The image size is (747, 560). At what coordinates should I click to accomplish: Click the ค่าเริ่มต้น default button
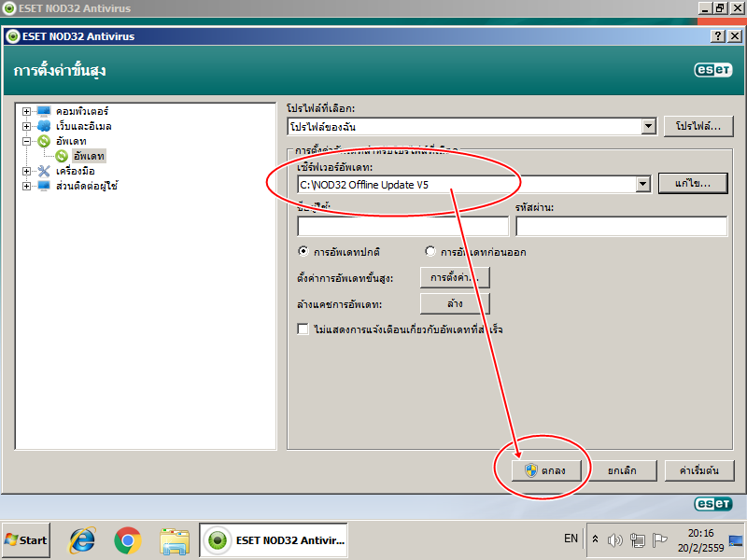tap(698, 470)
